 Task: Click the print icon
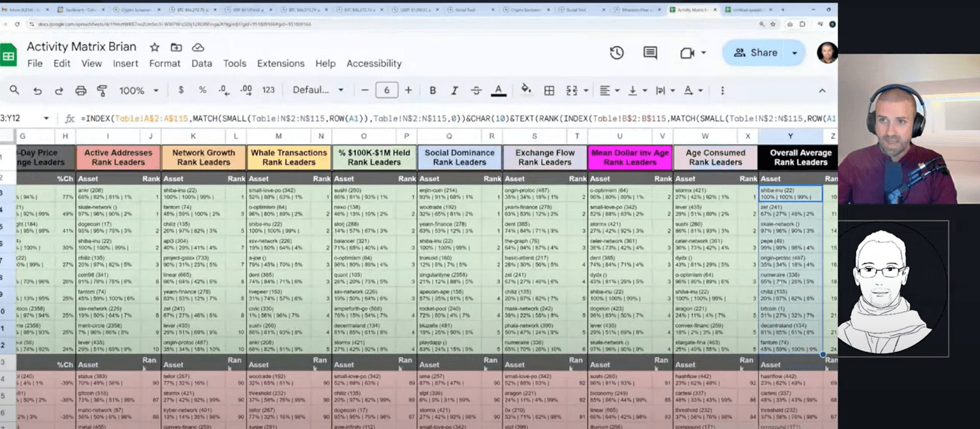[80, 91]
